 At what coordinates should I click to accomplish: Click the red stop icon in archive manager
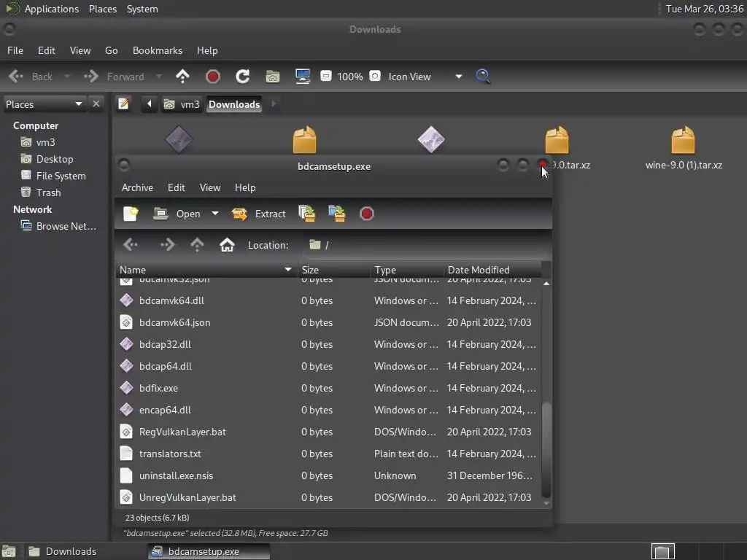(x=367, y=214)
